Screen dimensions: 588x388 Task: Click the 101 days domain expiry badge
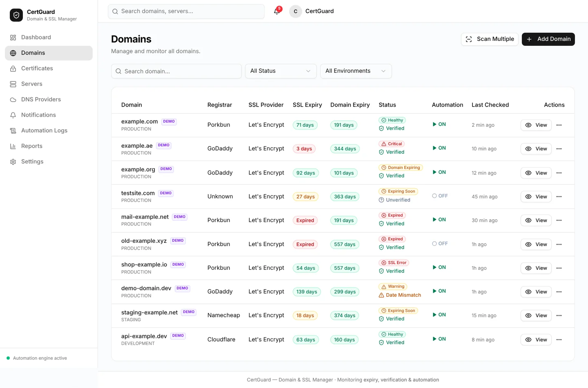(344, 173)
